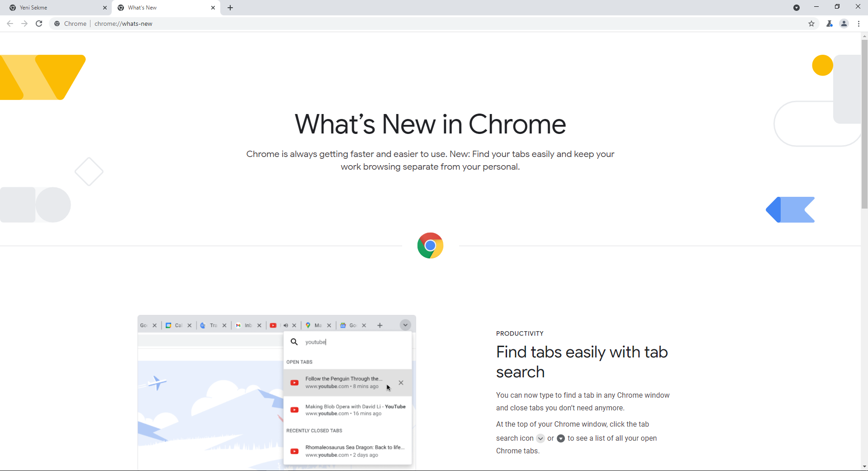
Task: Click 'Find tabs easily with tab search' heading
Action: (x=582, y=362)
